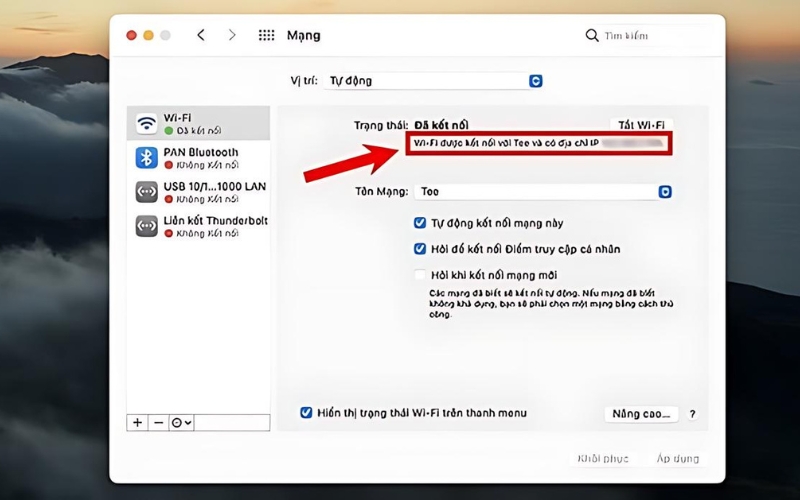Click the red status dot for PAN Bluetooth
The image size is (800, 500).
pos(168,165)
